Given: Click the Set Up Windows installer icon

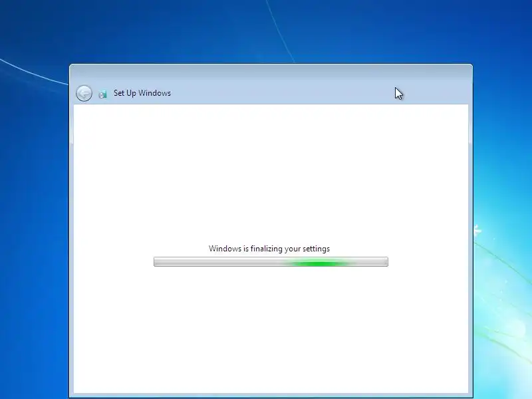Looking at the screenshot, I should pyautogui.click(x=102, y=94).
